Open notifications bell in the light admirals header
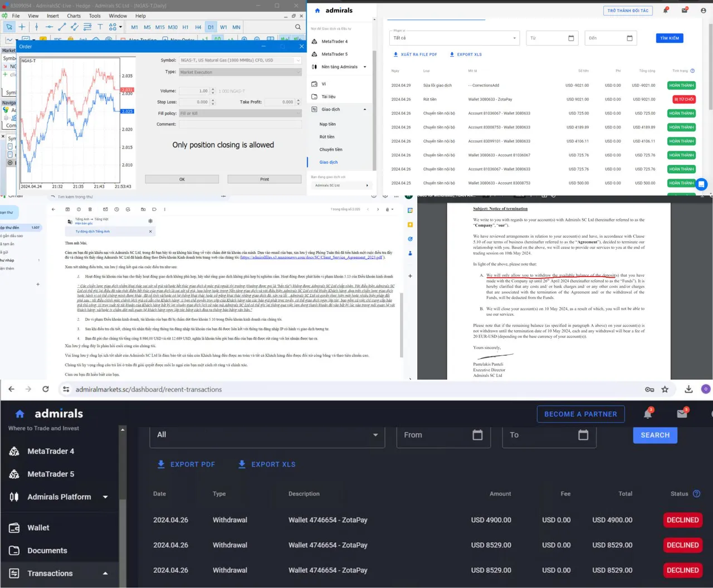713x588 pixels. 666,10
